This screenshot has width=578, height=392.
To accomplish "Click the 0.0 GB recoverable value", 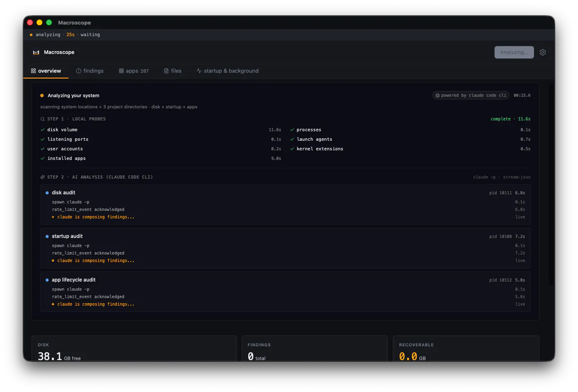I will pyautogui.click(x=412, y=356).
